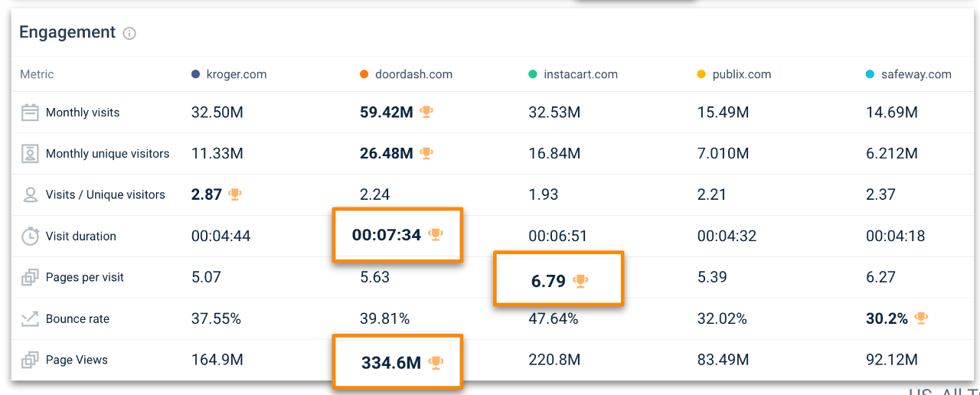Click the blue dot for kroger.com
This screenshot has width=980, height=395.
coord(195,74)
